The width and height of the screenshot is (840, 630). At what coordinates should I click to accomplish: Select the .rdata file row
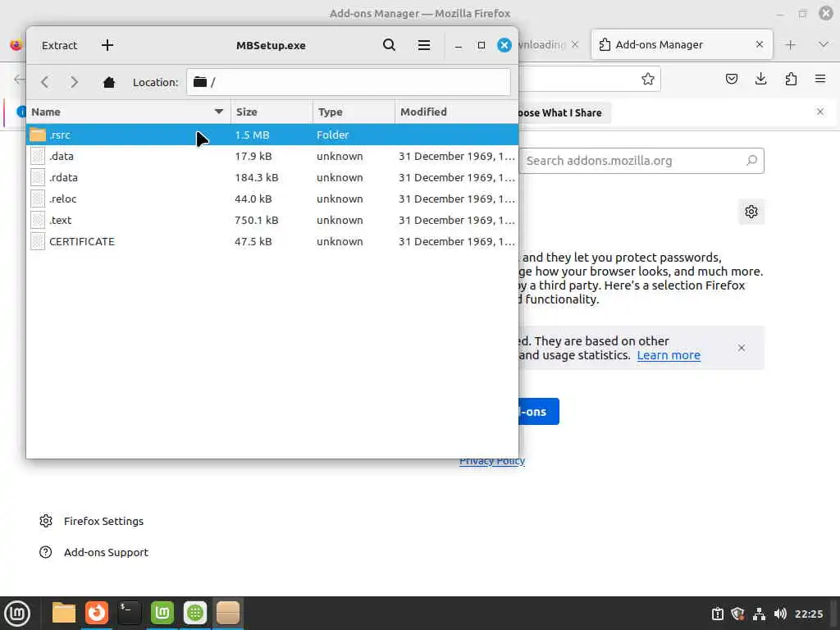[272, 177]
